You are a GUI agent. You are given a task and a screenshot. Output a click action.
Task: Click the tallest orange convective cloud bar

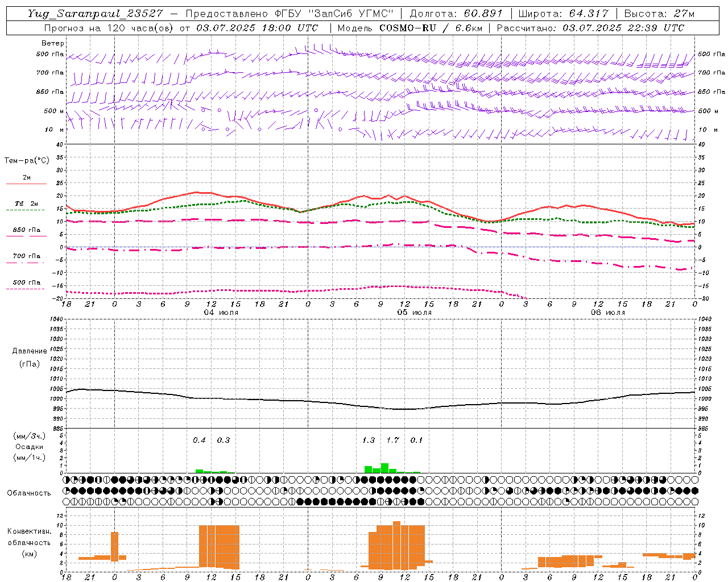[x=396, y=545]
